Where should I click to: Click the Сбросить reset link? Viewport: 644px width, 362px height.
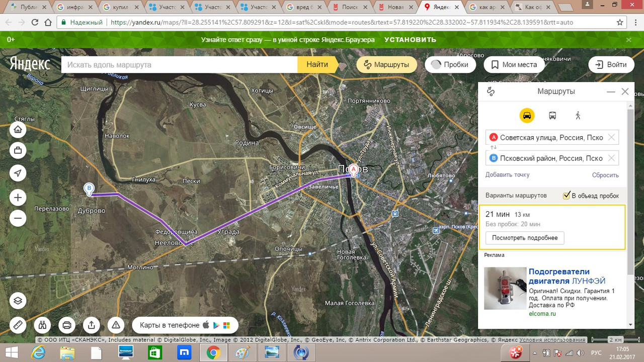(x=605, y=175)
